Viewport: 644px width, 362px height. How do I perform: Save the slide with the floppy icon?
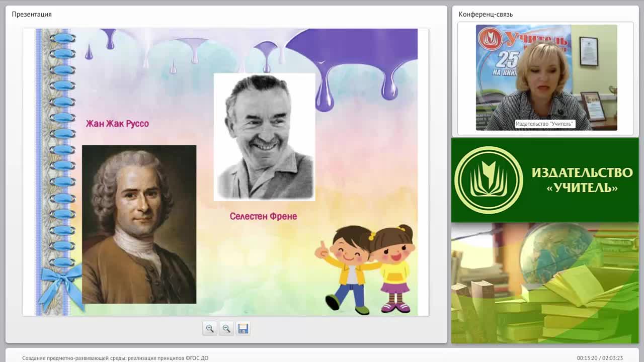pos(243,328)
